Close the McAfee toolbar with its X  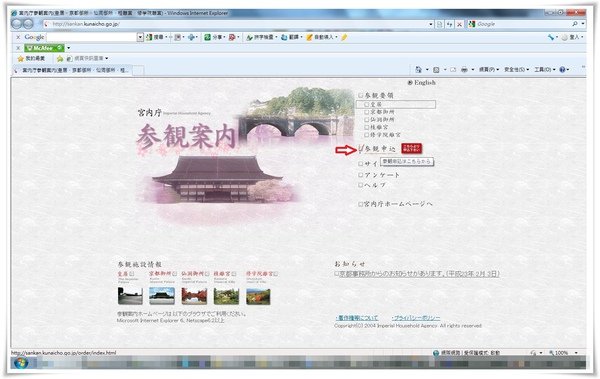(x=18, y=48)
